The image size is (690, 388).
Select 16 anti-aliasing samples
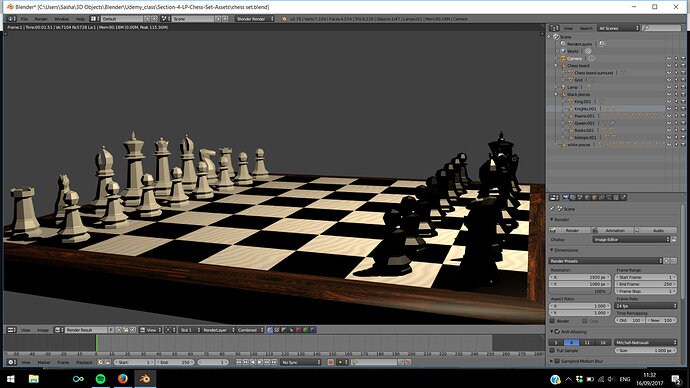coord(603,342)
